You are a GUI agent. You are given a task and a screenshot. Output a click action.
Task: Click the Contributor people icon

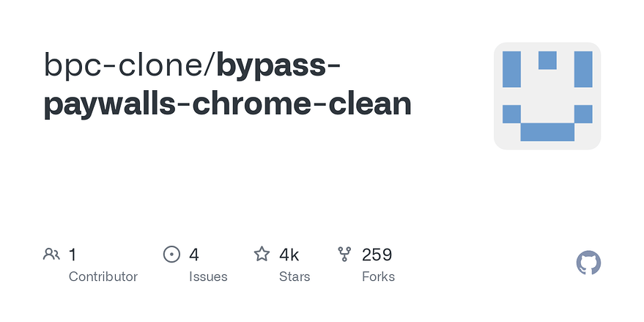51,255
